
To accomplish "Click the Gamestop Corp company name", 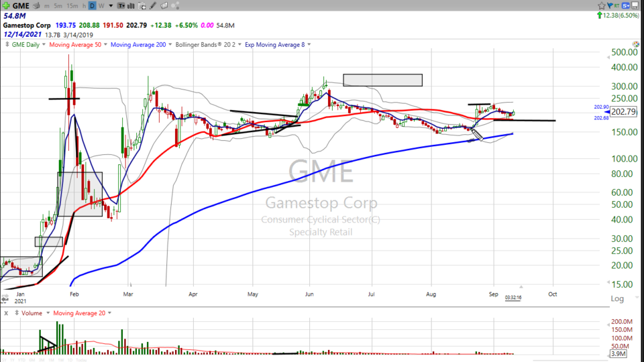I will click(27, 25).
